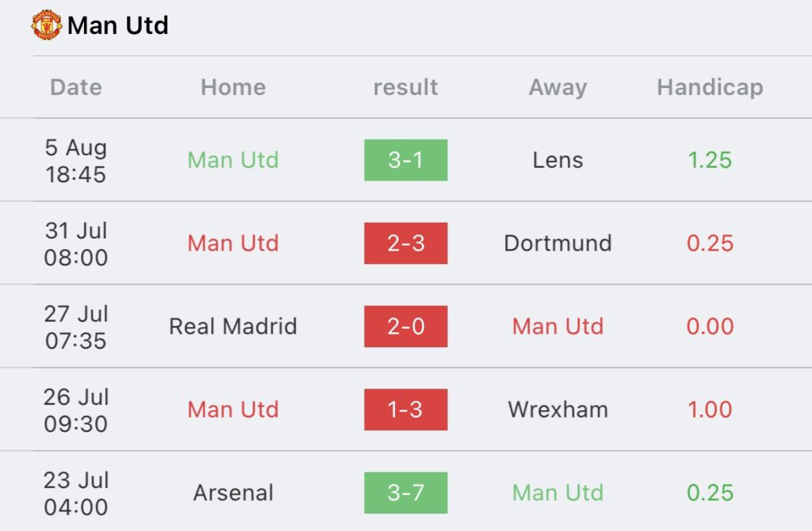Open the Man Utd team title
Screen dimensions: 812x531
(x=117, y=25)
